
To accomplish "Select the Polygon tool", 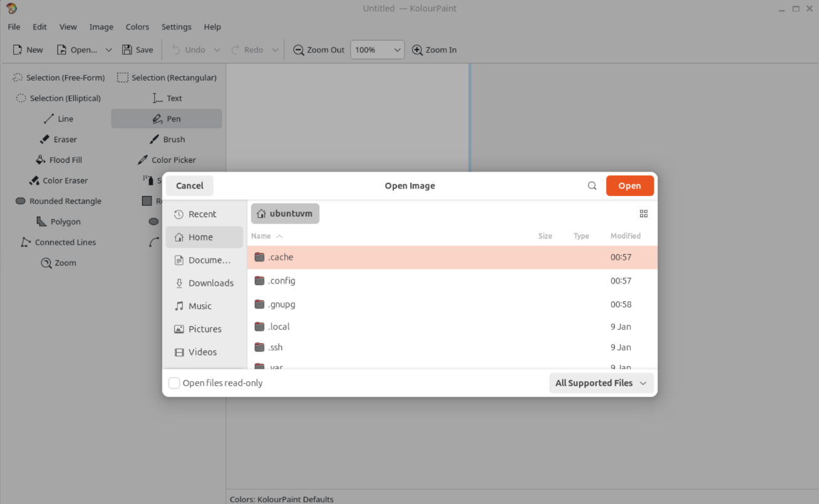I will 58,222.
